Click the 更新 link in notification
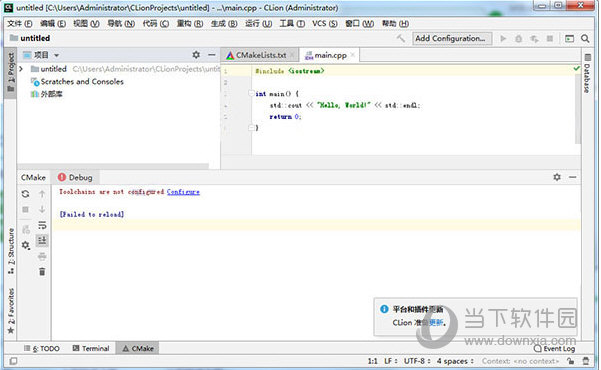Viewport: 601px width, 370px height. [x=436, y=322]
